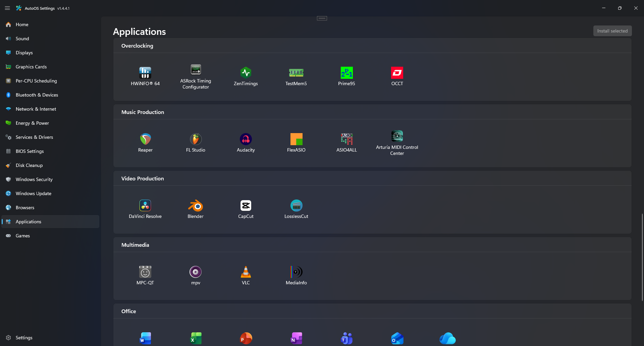Select the Prime95 app icon
This screenshot has height=346, width=644.
click(346, 73)
